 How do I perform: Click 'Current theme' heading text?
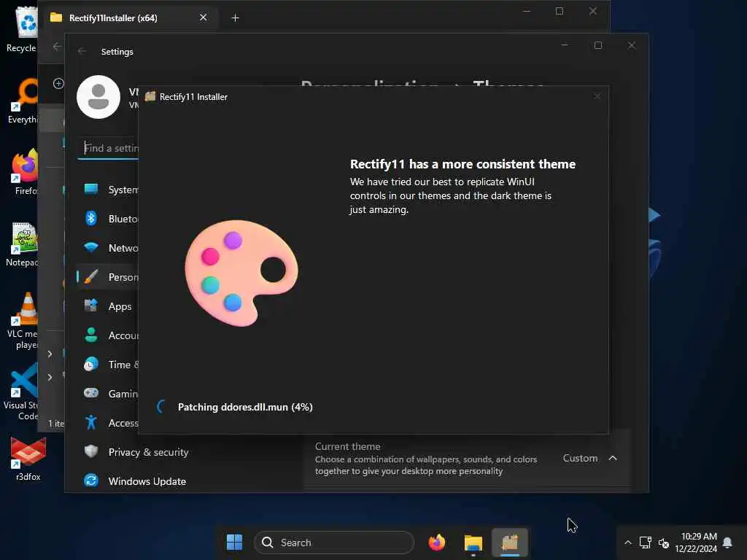(348, 447)
